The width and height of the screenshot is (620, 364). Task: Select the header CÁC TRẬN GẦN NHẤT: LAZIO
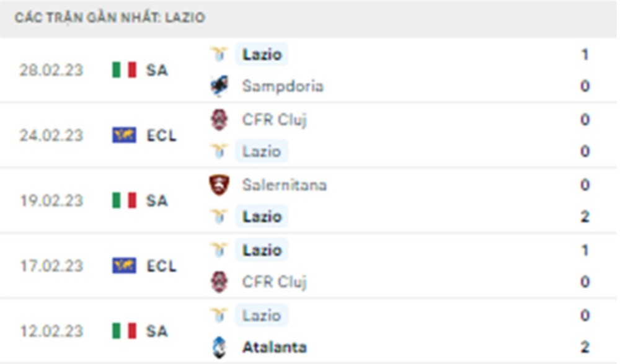point(109,18)
